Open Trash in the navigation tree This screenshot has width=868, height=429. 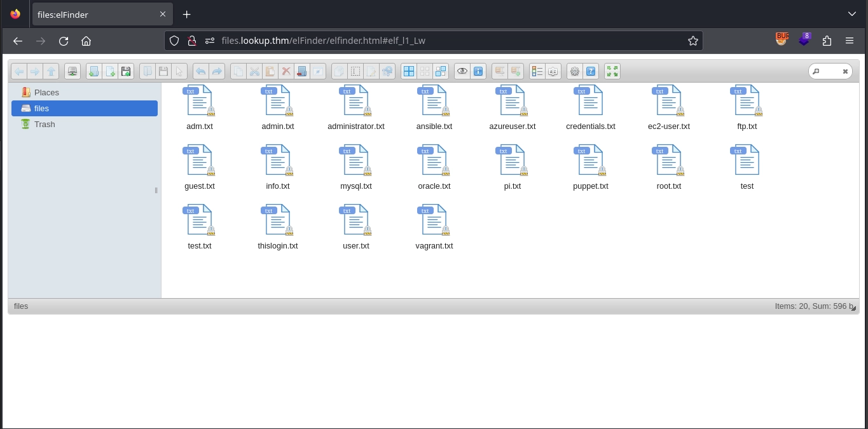click(45, 124)
